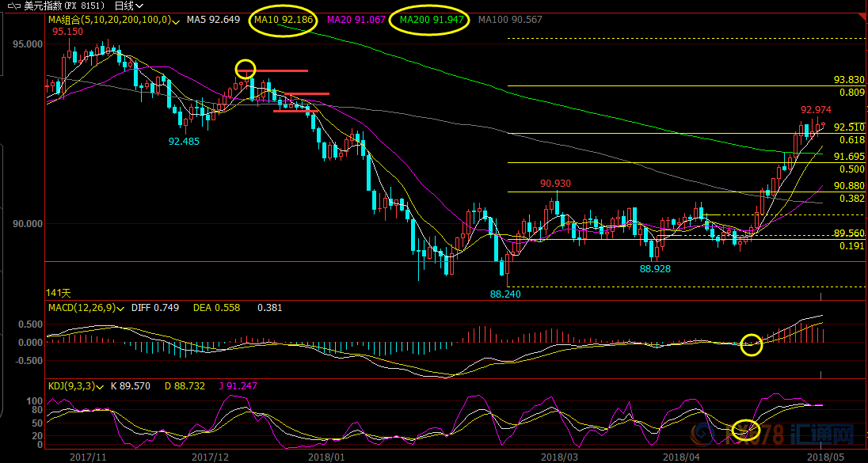The height and width of the screenshot is (463, 868).
Task: Click the 93.830 Fibonacci price label
Action: (x=849, y=80)
